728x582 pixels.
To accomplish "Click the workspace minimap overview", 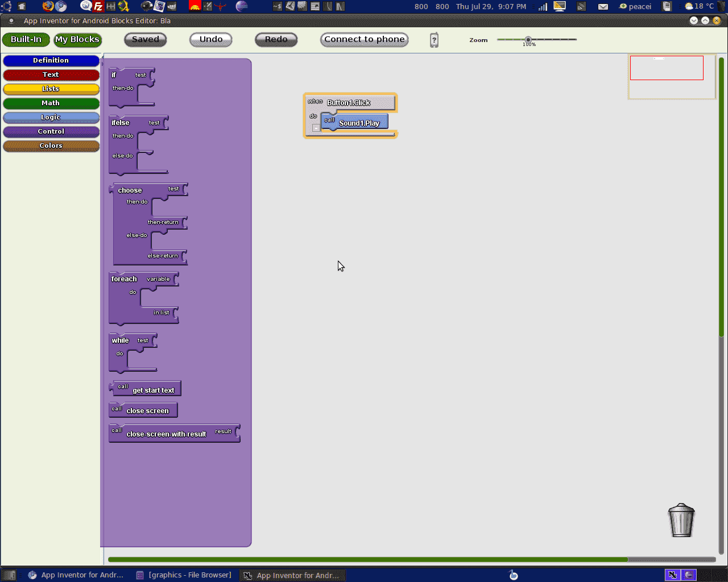I will [672, 77].
